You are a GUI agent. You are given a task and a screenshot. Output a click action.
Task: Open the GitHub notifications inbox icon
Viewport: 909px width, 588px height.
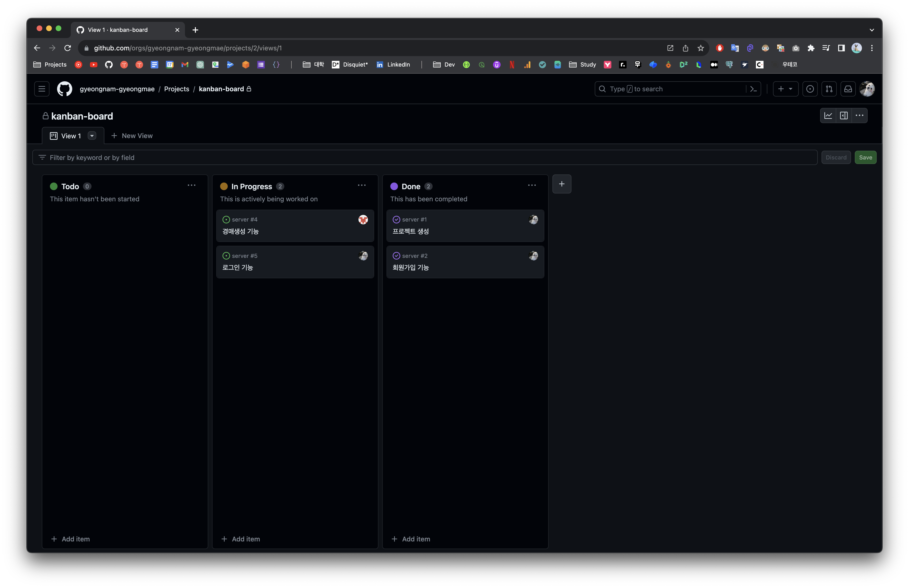[x=848, y=89]
